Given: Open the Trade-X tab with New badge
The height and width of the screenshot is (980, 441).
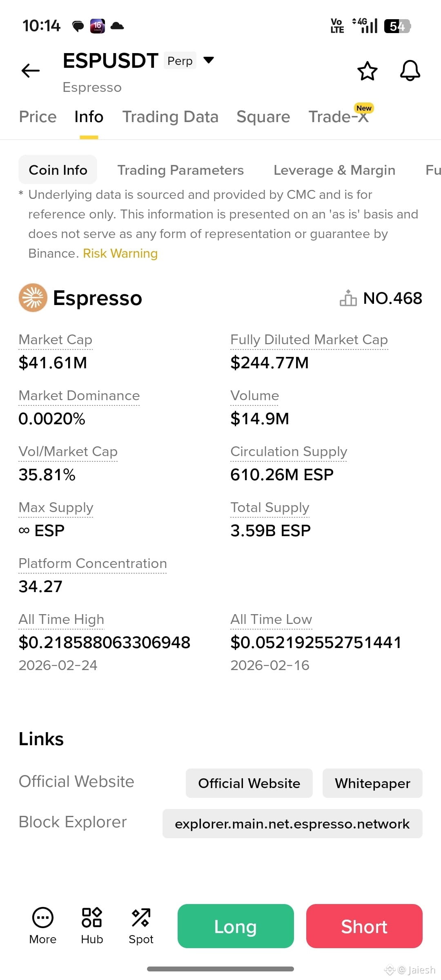Looking at the screenshot, I should tap(339, 116).
